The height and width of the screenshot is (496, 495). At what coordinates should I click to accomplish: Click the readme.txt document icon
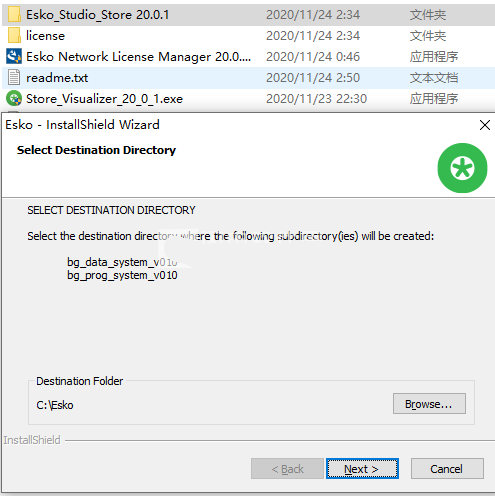[x=14, y=77]
